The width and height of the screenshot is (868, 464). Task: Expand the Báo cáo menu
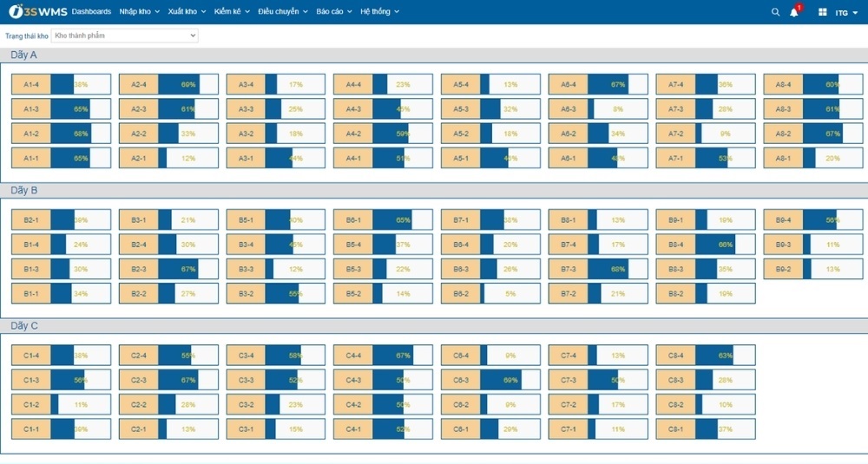click(334, 11)
